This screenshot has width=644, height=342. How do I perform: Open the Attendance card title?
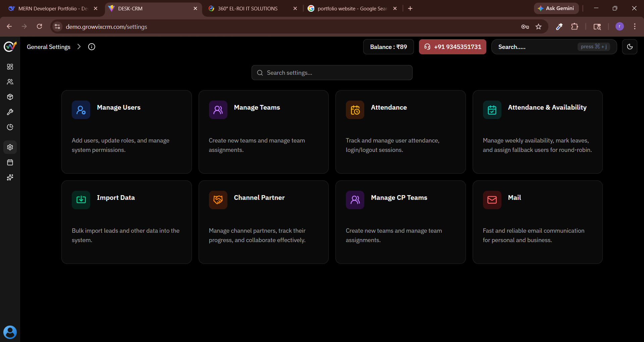coord(389,107)
